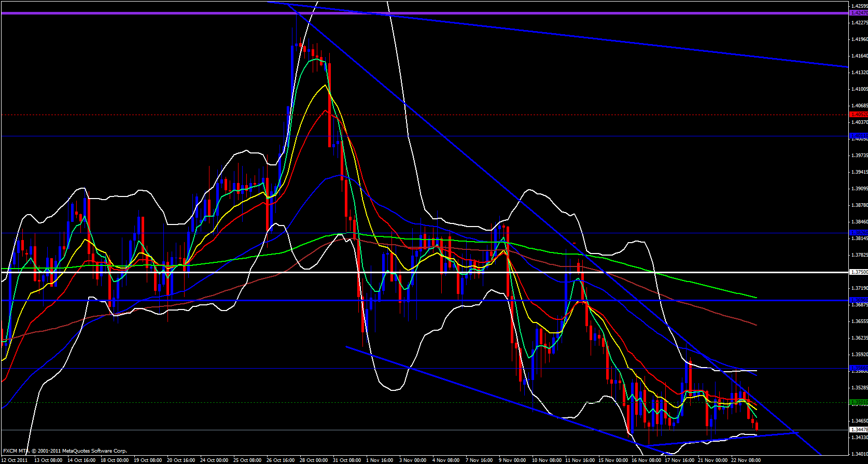Screen dimensions: 868x464
Task: Click the 28 Oct 00:00 time label
Action: pyautogui.click(x=313, y=460)
